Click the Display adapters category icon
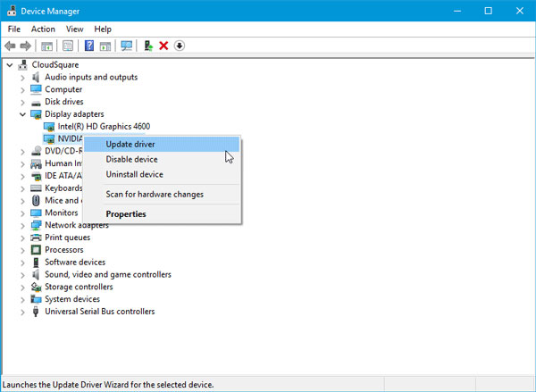 coord(36,114)
